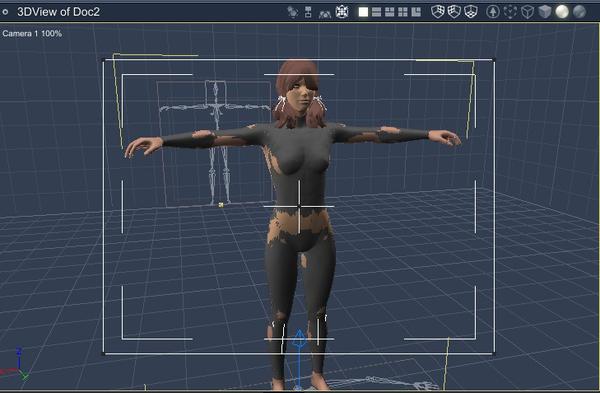Select the asymmetric multi-pane layout icon

click(416, 12)
